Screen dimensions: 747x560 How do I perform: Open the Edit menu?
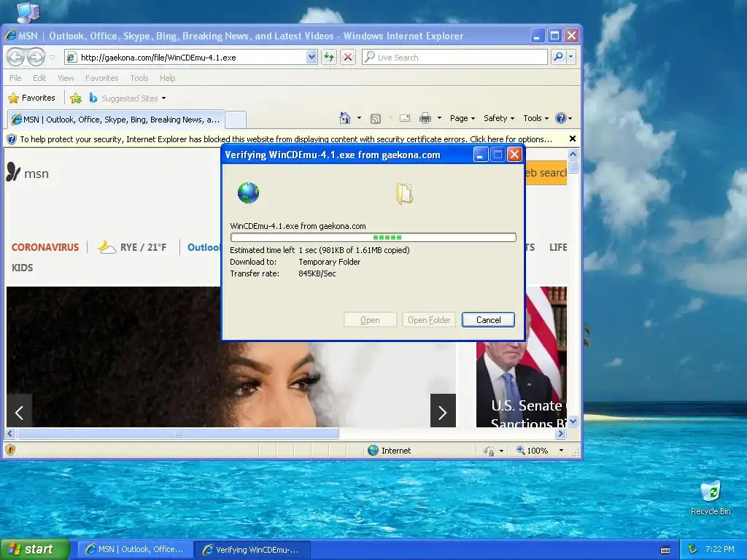tap(39, 77)
